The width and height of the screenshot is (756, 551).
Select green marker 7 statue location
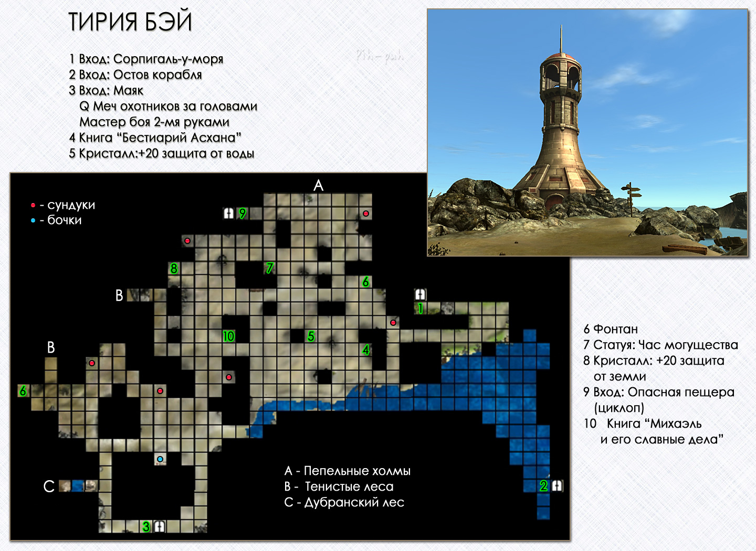270,268
